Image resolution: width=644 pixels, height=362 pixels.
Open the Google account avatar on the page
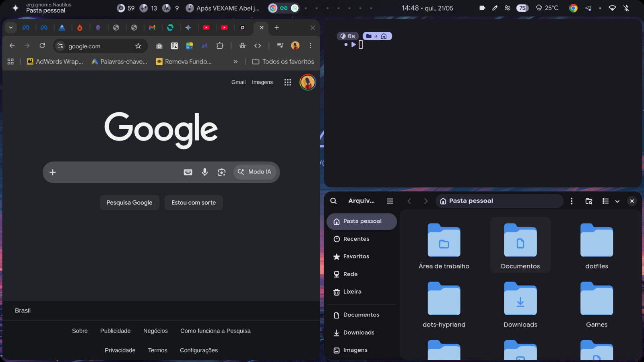(308, 82)
